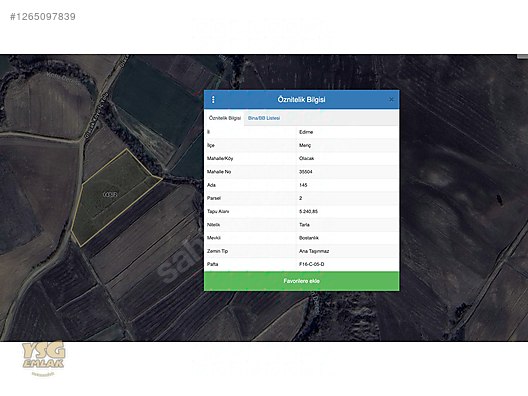Switch to the Bina/BB Listesi tab
The height and width of the screenshot is (396, 528).
point(264,118)
